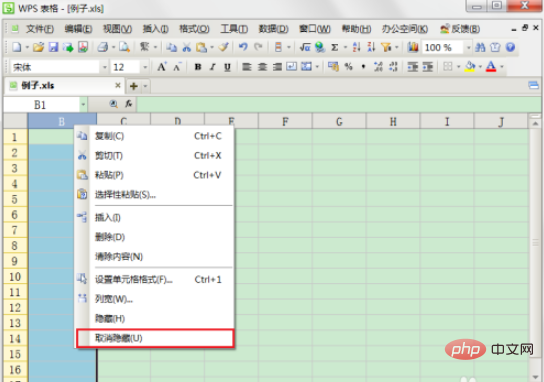Select 复制(C) in the context menu

pyautogui.click(x=155, y=136)
